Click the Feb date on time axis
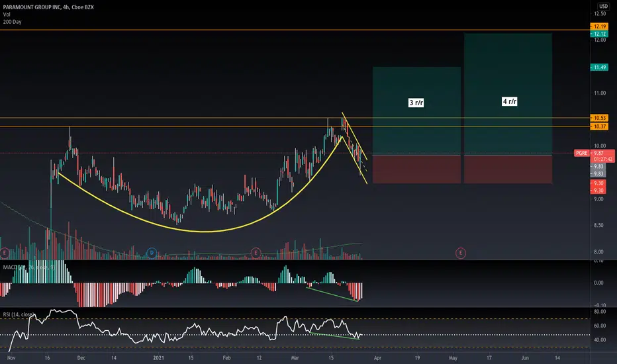The image size is (617, 364). (226, 358)
